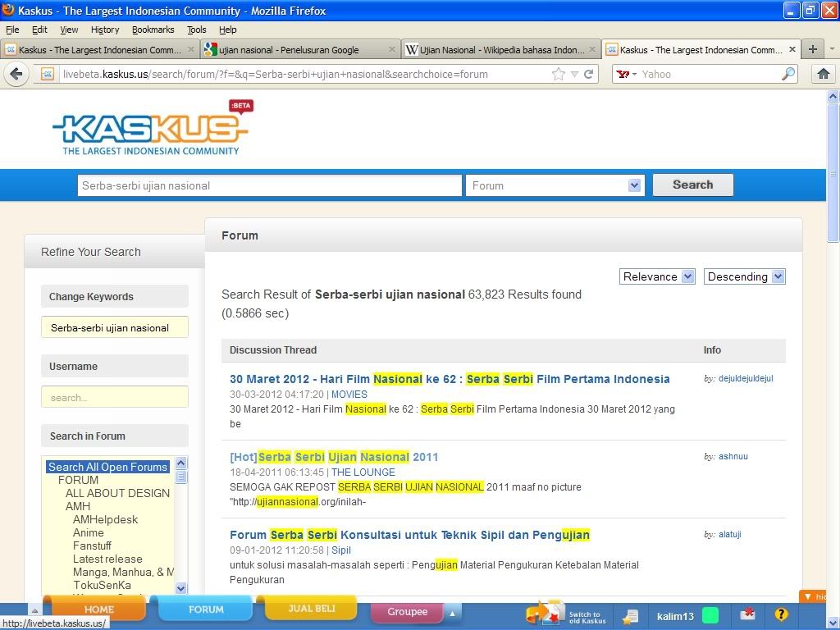Select 'ALL ABOUT DESIGN' in forum list

[x=117, y=493]
